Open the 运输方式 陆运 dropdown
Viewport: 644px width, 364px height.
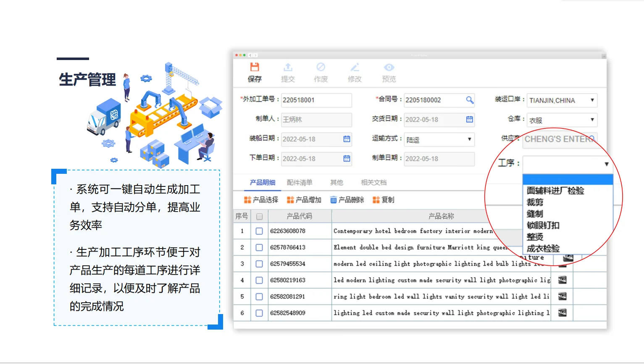tap(469, 139)
